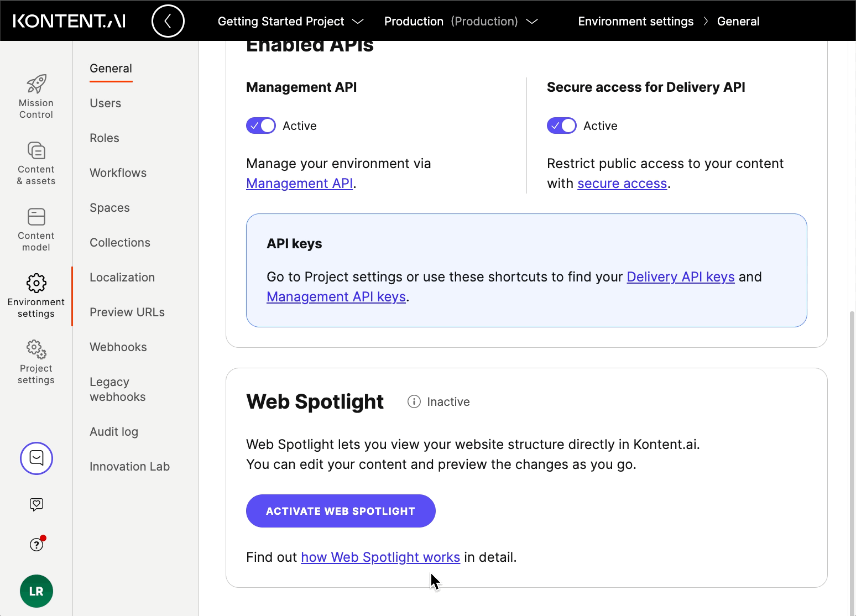The image size is (856, 616).
Task: Deactivate the Management API toggle
Action: click(260, 126)
